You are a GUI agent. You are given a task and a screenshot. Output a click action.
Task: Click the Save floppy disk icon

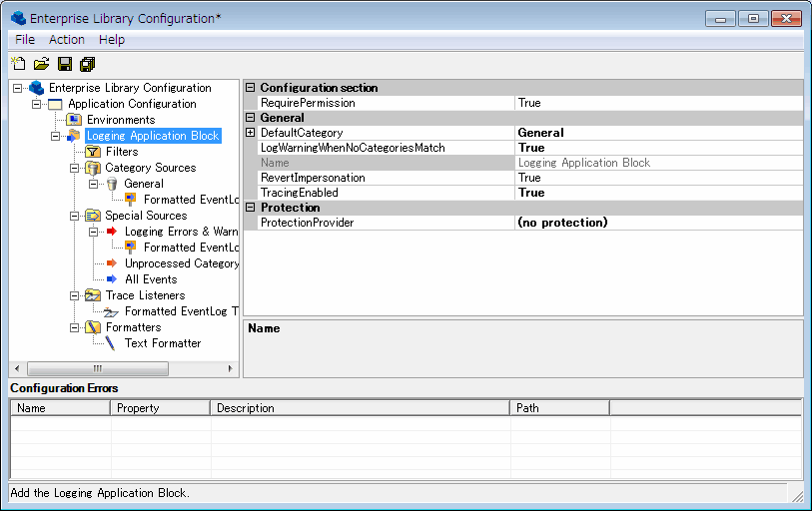(65, 65)
